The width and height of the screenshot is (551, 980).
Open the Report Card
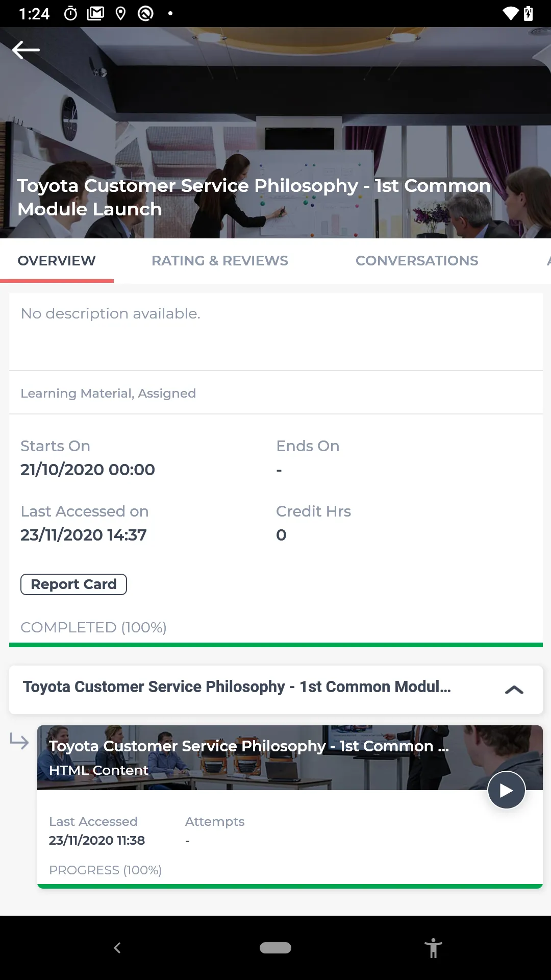click(73, 584)
